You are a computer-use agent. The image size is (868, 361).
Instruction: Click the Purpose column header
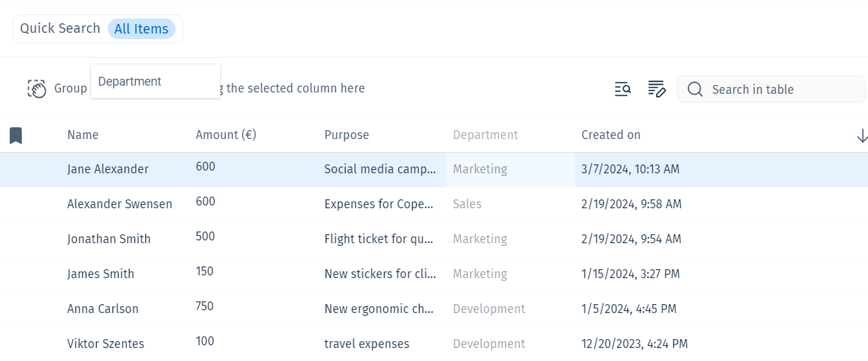(346, 135)
